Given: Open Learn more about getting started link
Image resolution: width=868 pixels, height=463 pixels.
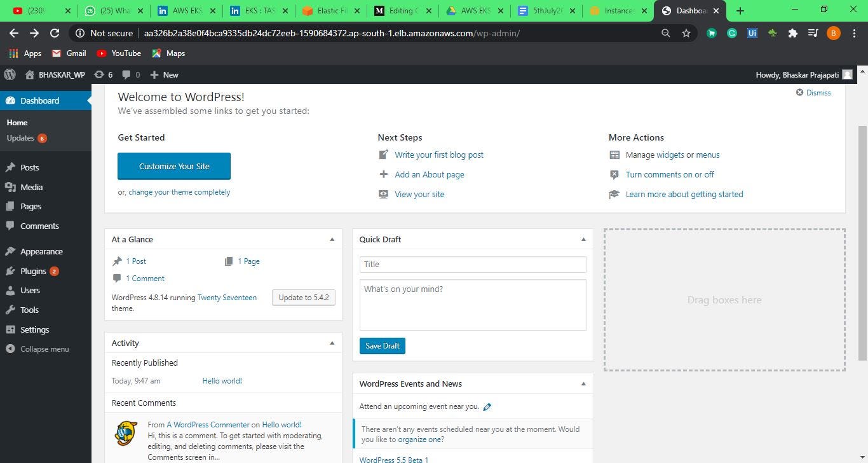Looking at the screenshot, I should [684, 194].
